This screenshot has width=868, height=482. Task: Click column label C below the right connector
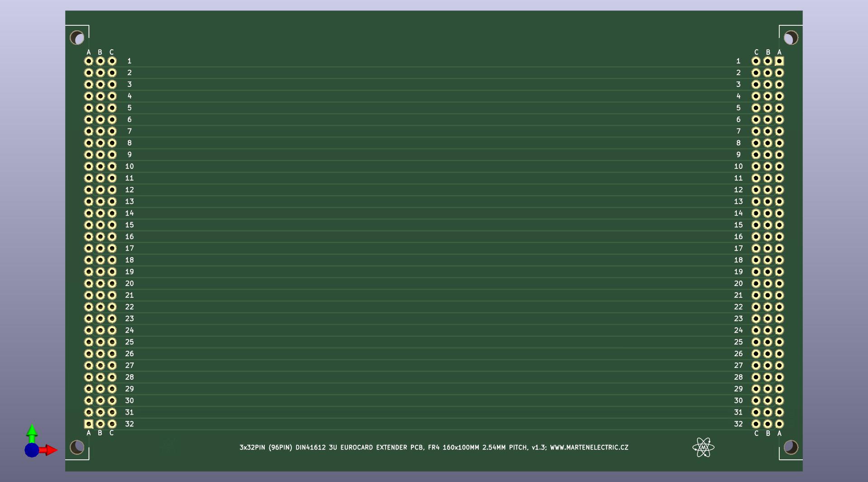click(756, 434)
